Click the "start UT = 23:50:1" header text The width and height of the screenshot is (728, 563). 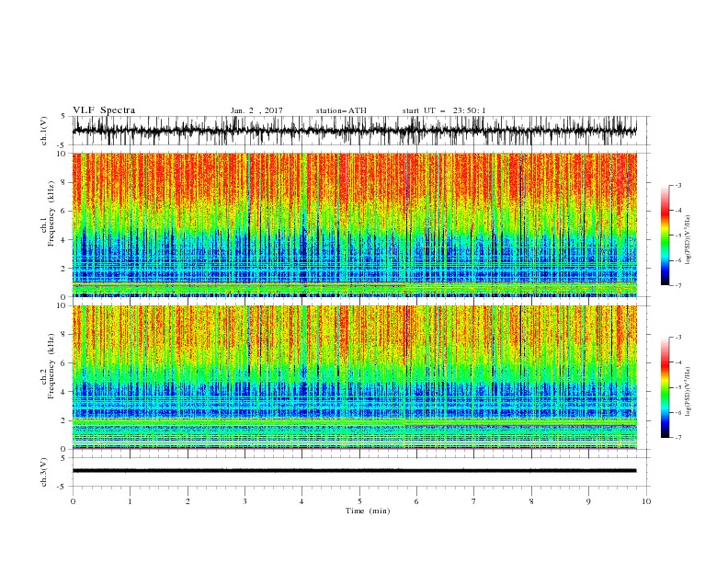(444, 110)
